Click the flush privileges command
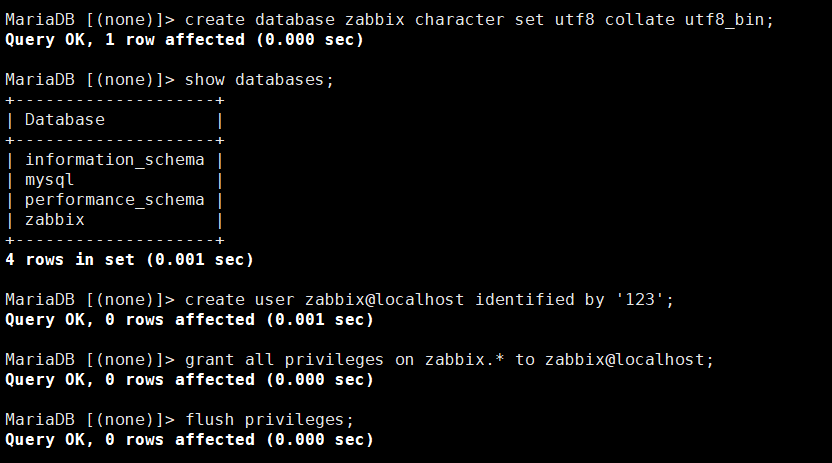 tap(269, 420)
